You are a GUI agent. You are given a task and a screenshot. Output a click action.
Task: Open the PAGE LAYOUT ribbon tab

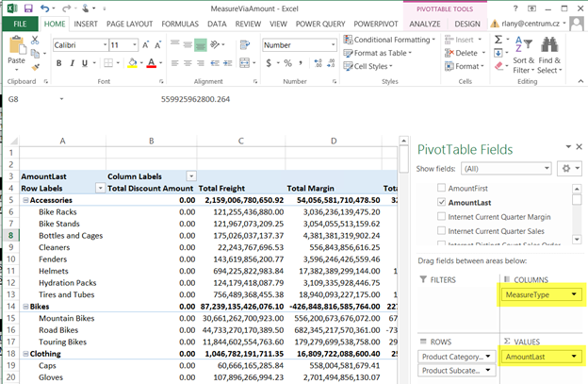131,23
